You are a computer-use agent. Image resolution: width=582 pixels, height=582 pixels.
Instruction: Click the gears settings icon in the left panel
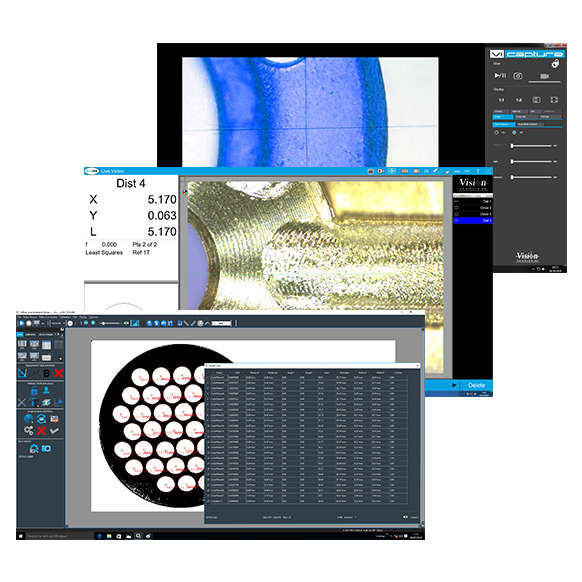pyautogui.click(x=29, y=431)
